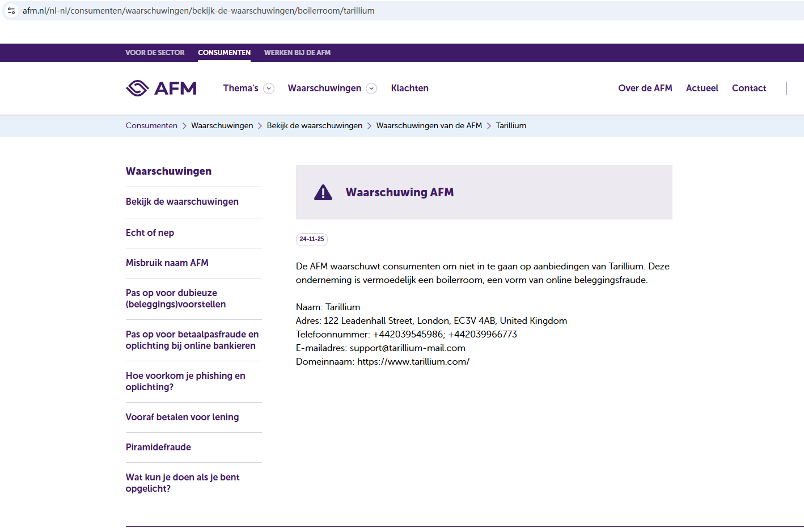Click the browser address bar URL
Image resolution: width=804 pixels, height=532 pixels.
pyautogui.click(x=198, y=11)
